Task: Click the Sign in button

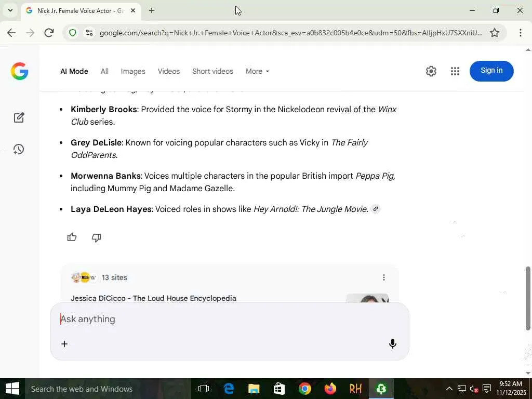Action: coord(491,71)
